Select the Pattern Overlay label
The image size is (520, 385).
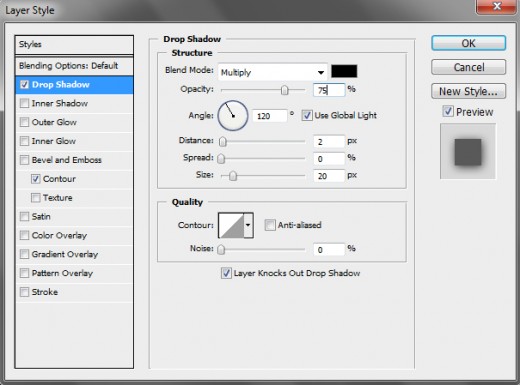[62, 273]
